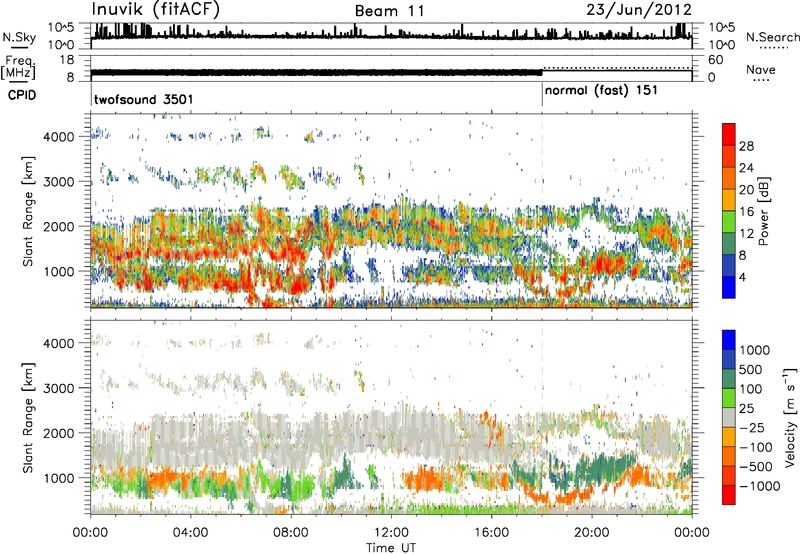This screenshot has width=800, height=554.
Task: Pick the Velocity colorbar segment between -100 and -500
Action: [729, 456]
